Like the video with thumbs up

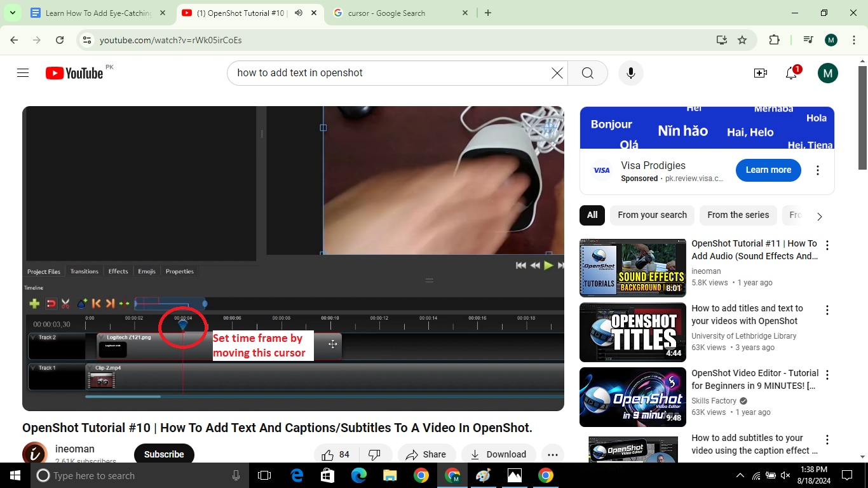click(x=337, y=454)
